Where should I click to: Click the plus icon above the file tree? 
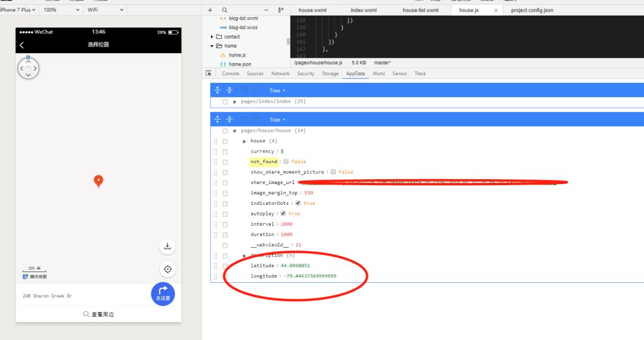(x=210, y=10)
